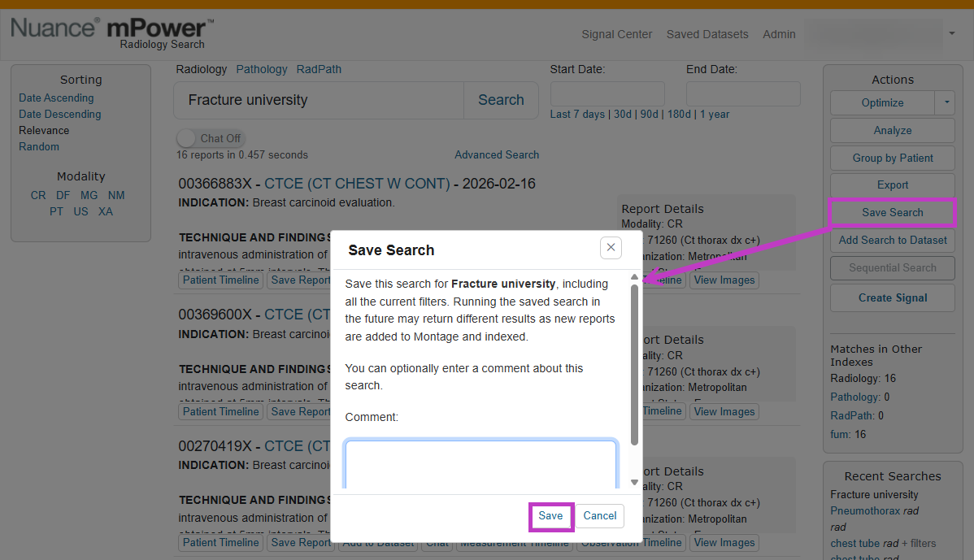The height and width of the screenshot is (560, 974).
Task: Sort by Relevance
Action: pyautogui.click(x=43, y=130)
